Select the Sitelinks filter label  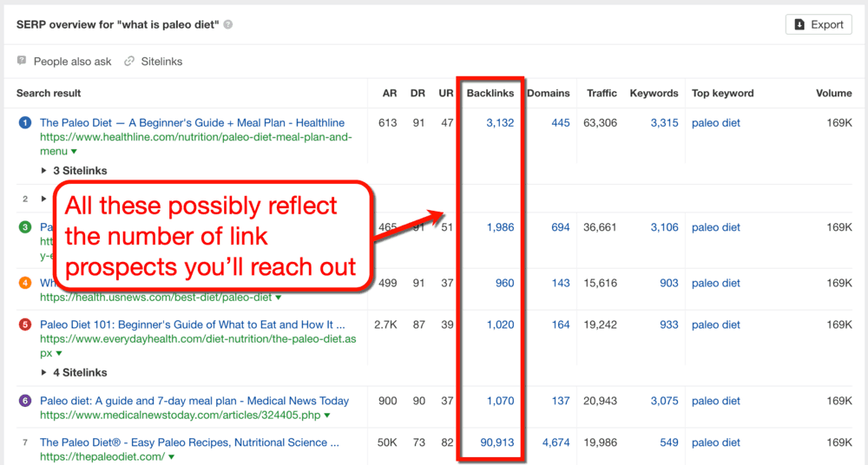click(x=161, y=62)
